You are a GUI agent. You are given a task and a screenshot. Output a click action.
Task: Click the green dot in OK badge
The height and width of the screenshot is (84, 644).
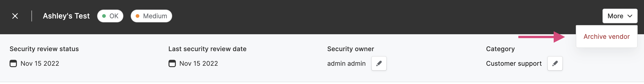(x=104, y=16)
